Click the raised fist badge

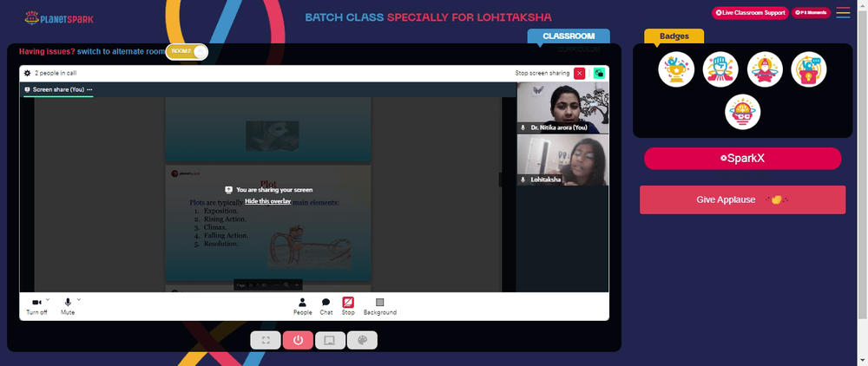pos(720,69)
